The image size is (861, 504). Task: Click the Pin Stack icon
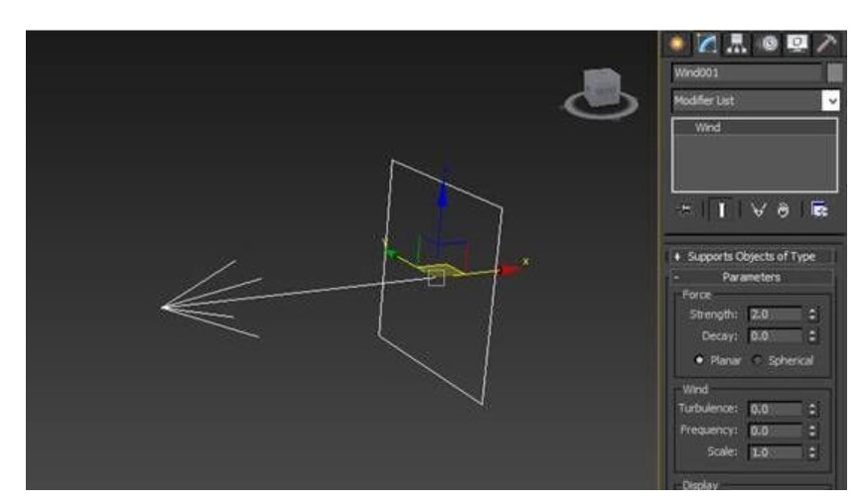click(x=685, y=209)
